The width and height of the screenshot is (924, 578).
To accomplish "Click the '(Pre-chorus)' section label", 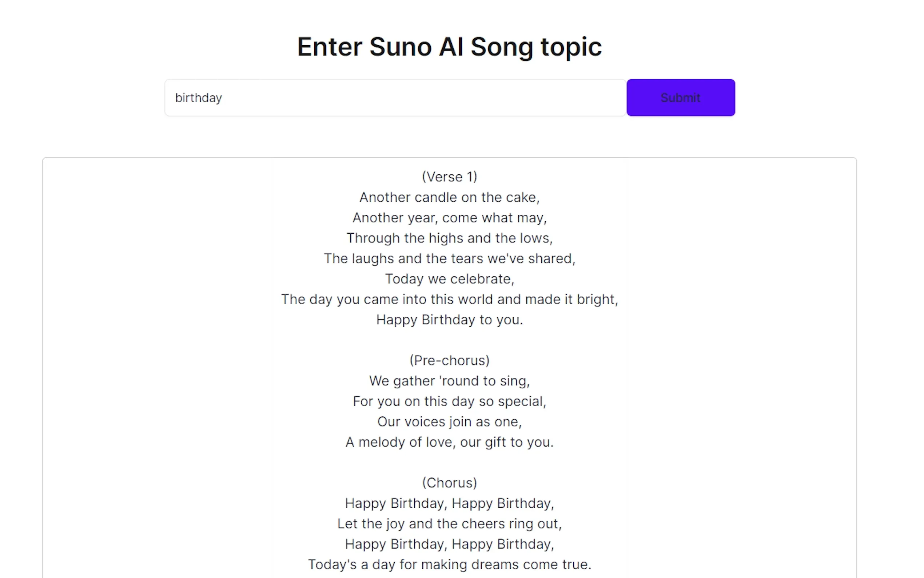I will tap(449, 360).
